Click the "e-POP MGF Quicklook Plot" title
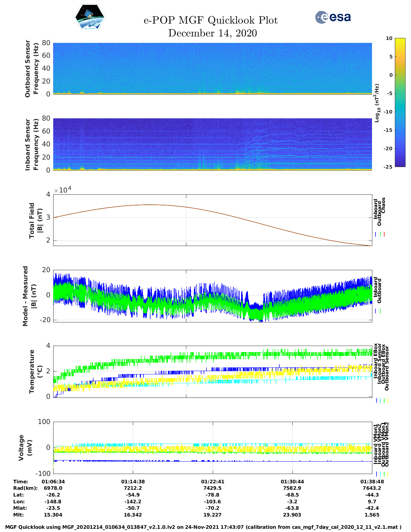 click(210, 20)
